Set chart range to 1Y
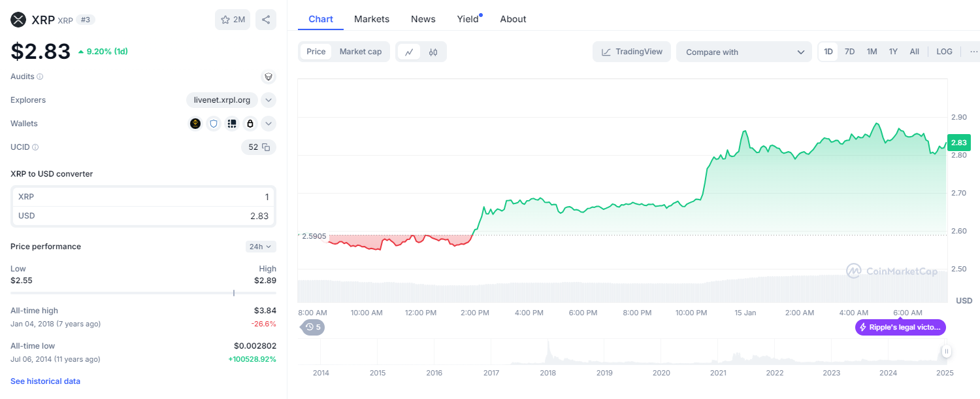Image resolution: width=980 pixels, height=399 pixels. (x=893, y=52)
